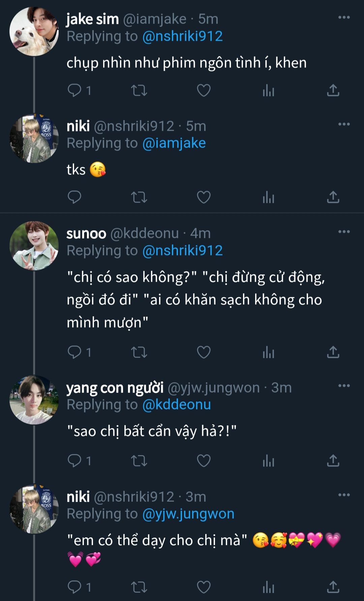Open sunoo's profile picture

[x=34, y=246]
